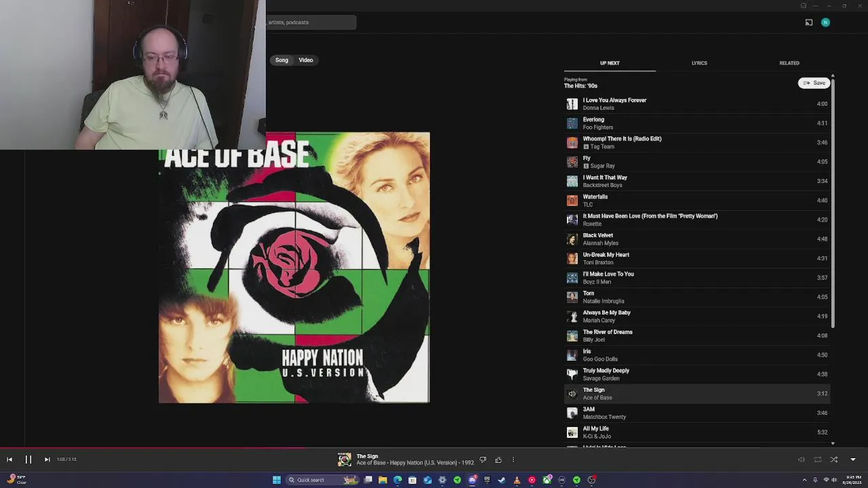
Task: Open the Xbox app from the taskbar
Action: 547,480
